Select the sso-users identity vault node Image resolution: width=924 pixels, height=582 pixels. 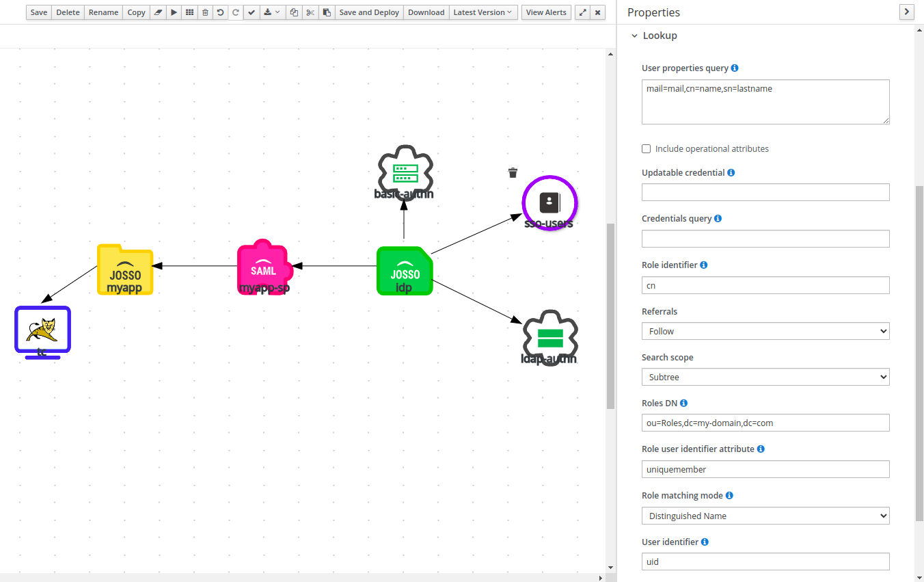pyautogui.click(x=550, y=203)
